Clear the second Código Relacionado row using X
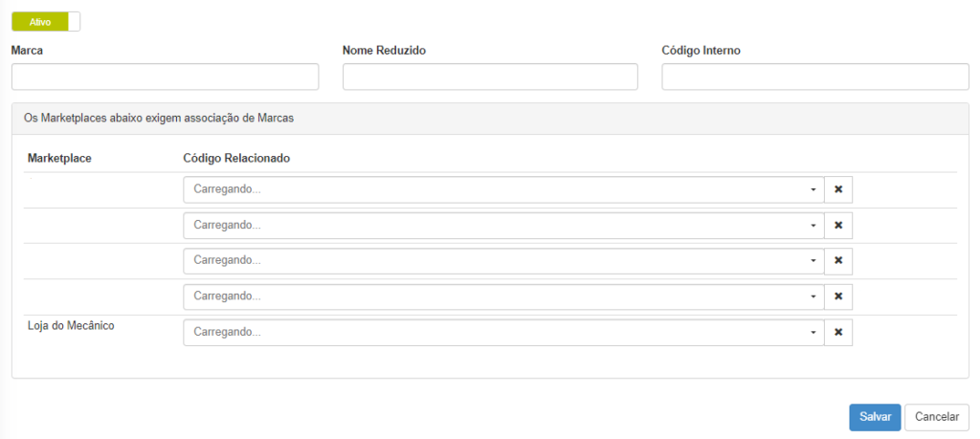 (838, 225)
